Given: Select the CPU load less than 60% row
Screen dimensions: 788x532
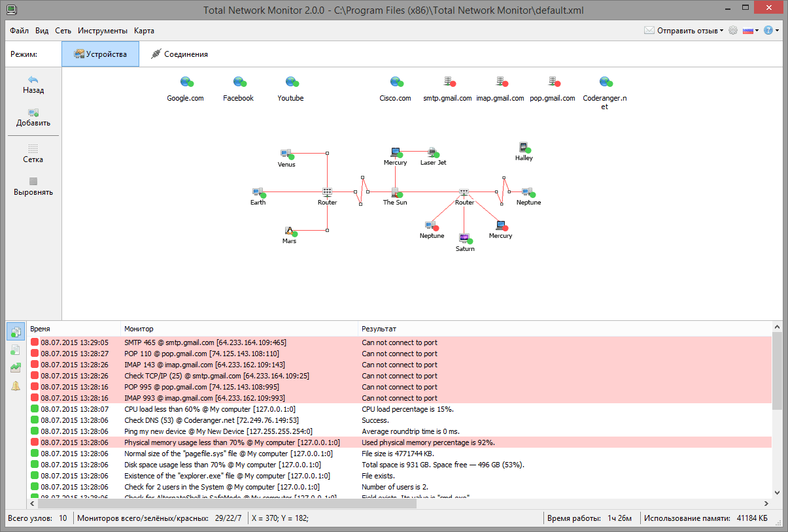Looking at the screenshot, I should 400,409.
